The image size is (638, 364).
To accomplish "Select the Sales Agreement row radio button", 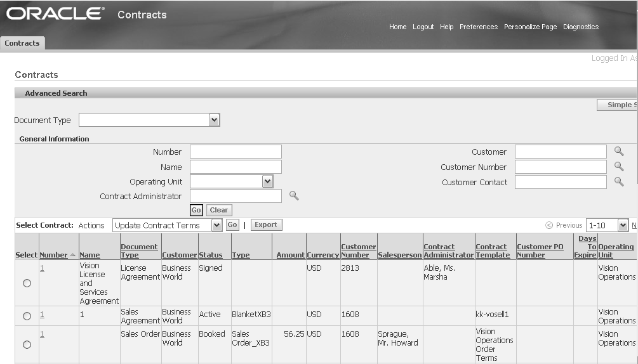I will pyautogui.click(x=27, y=316).
